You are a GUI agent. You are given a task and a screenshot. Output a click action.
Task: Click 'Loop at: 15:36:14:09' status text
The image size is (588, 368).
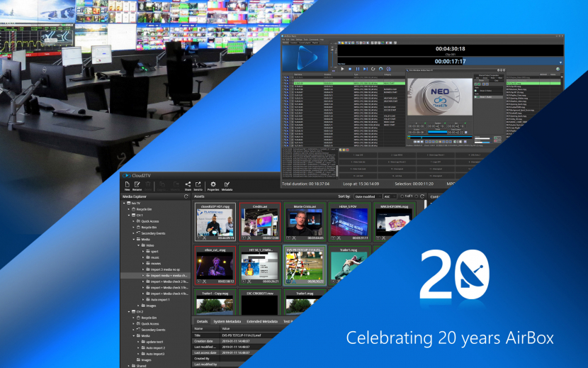tap(361, 184)
